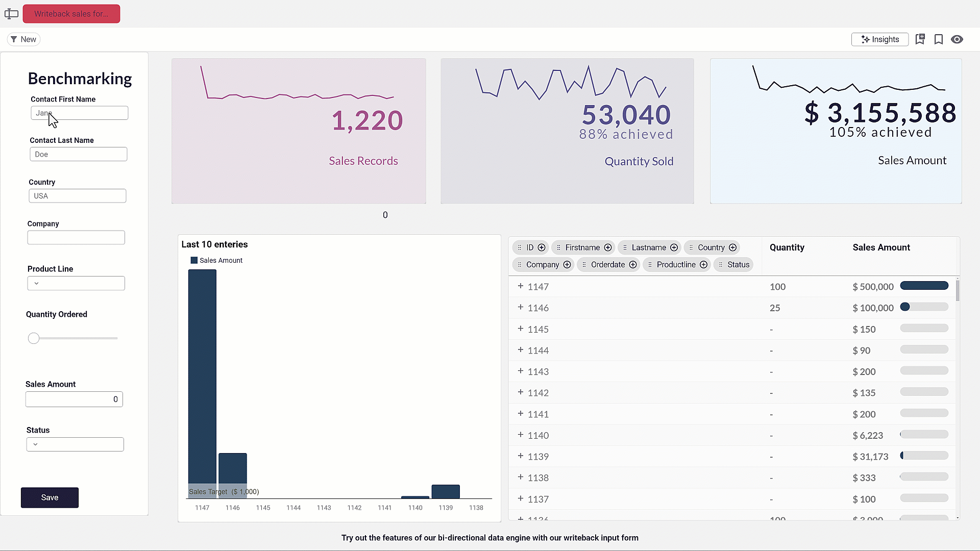Click the plus icon on Firstname chip
This screenshot has width=980, height=551.
coord(608,247)
